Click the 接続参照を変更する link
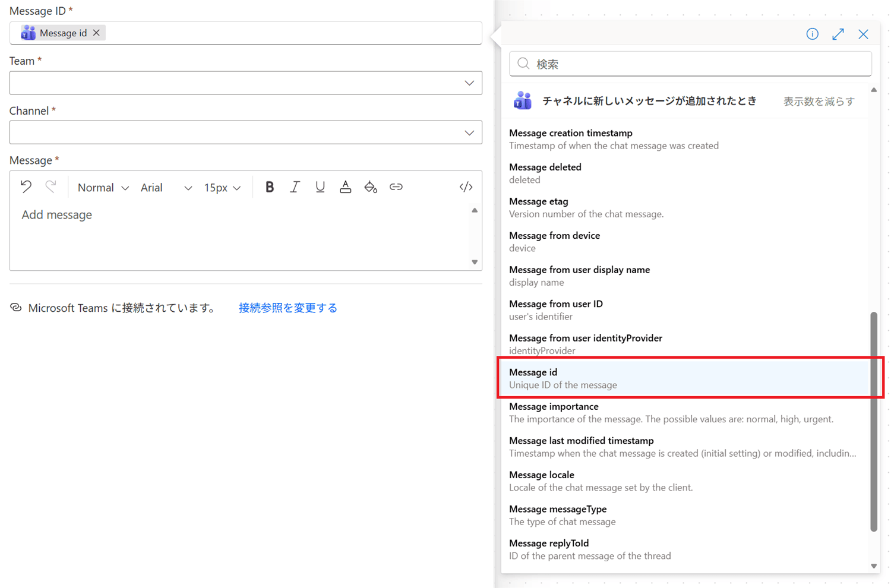891x588 pixels. pos(287,308)
